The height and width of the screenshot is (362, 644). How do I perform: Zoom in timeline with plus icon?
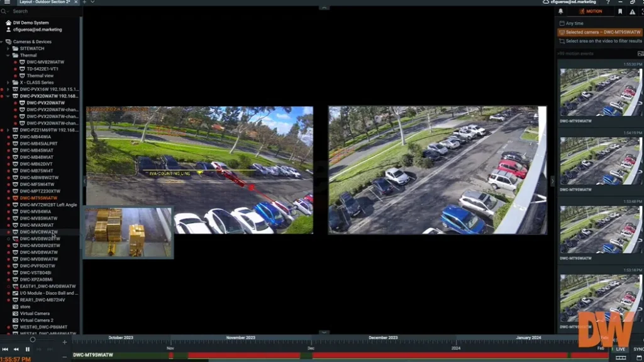65,342
